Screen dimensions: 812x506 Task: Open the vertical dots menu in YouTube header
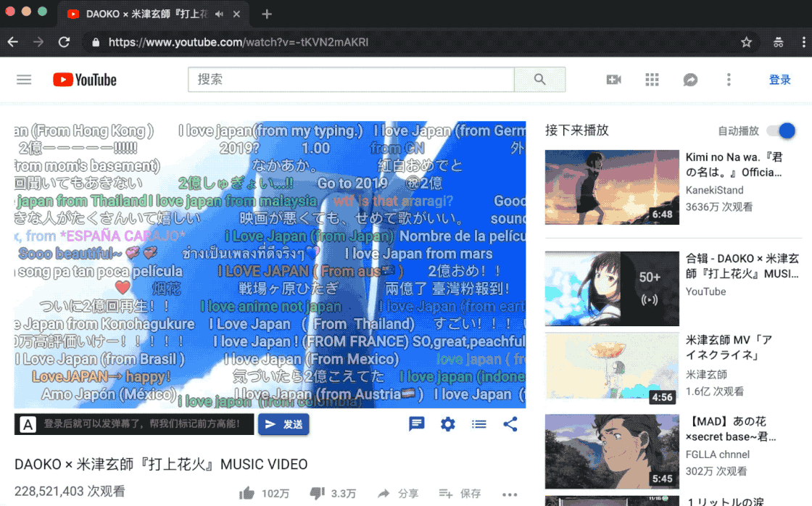click(729, 79)
